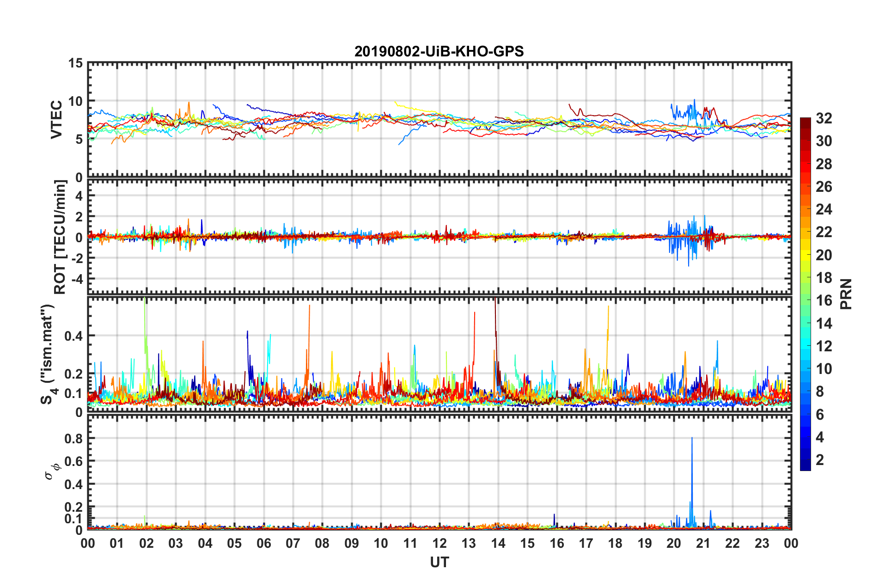Image resolution: width=879 pixels, height=588 pixels.
Task: Select the UT axis tick labeled 13
Action: tap(469, 543)
